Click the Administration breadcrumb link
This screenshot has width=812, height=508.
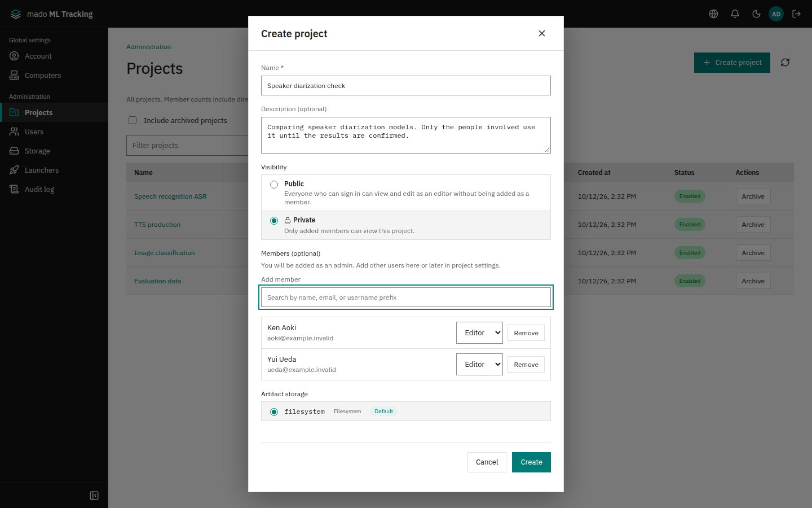click(x=149, y=47)
